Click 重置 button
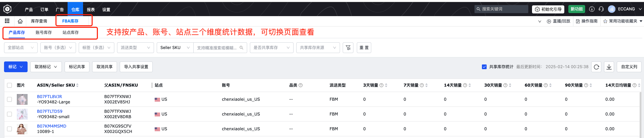 (x=364, y=48)
